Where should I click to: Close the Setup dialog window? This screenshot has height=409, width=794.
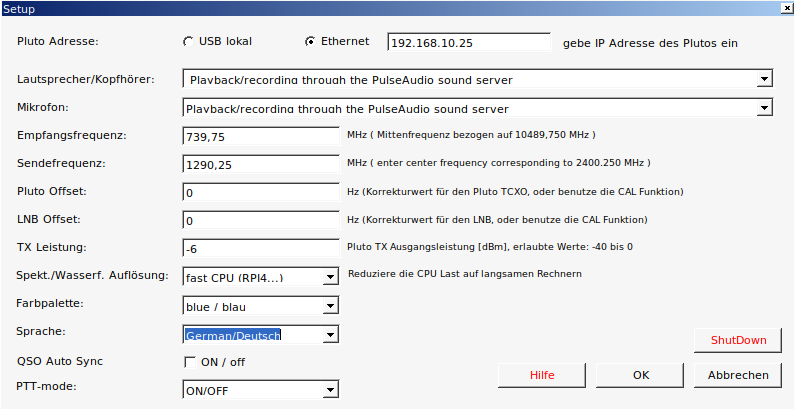pos(786,8)
